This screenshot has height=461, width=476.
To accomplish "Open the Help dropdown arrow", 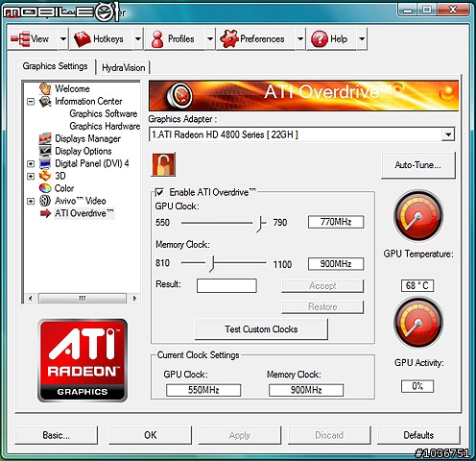I will (362, 39).
